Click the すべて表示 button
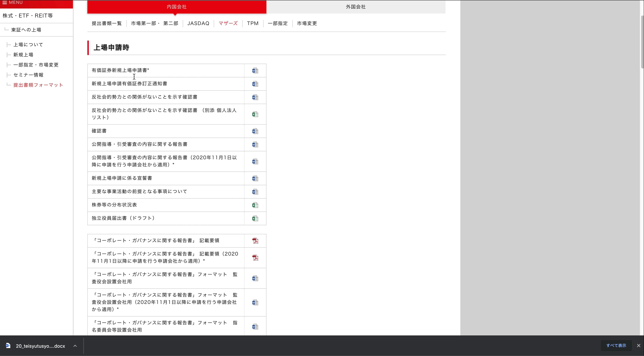The image size is (644, 356). point(616,346)
